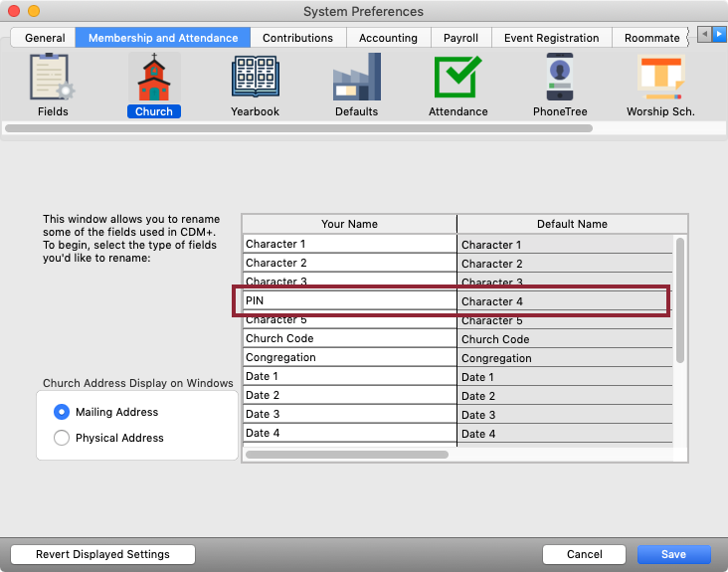Open the Worship Schedule icon
This screenshot has width=728, height=572.
pos(660,79)
